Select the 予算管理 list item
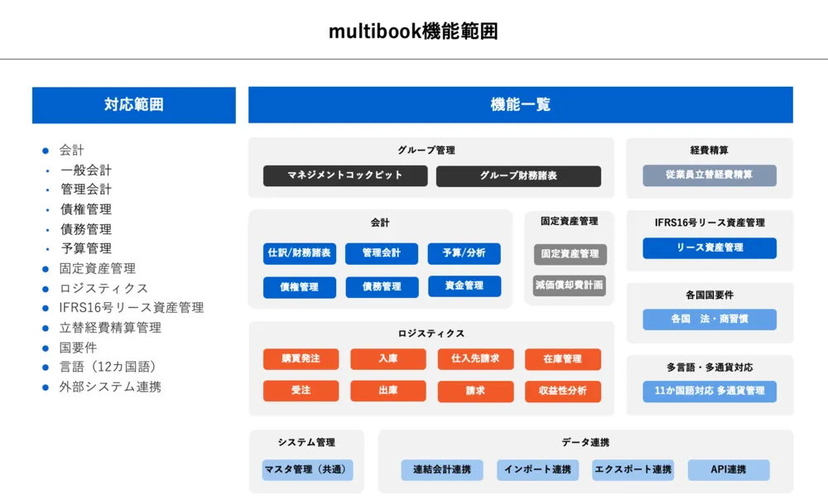This screenshot has width=828, height=504. click(85, 248)
